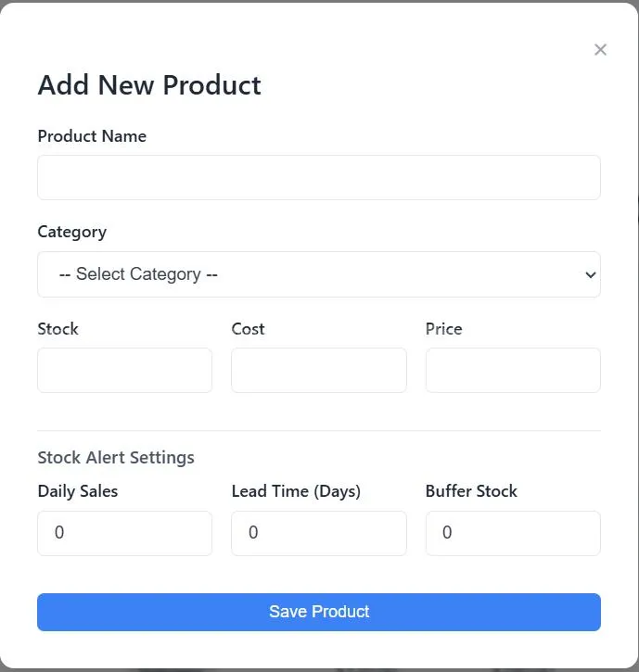Click the Price field label

[443, 329]
